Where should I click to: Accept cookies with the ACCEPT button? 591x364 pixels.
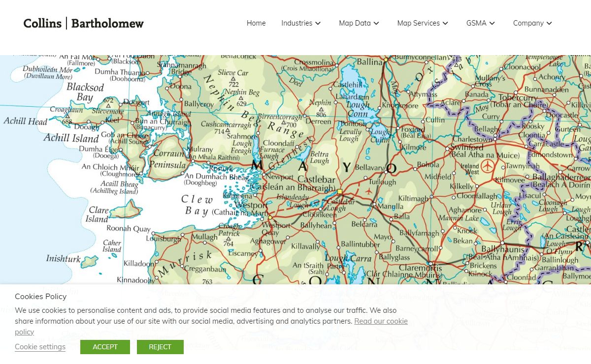click(105, 347)
